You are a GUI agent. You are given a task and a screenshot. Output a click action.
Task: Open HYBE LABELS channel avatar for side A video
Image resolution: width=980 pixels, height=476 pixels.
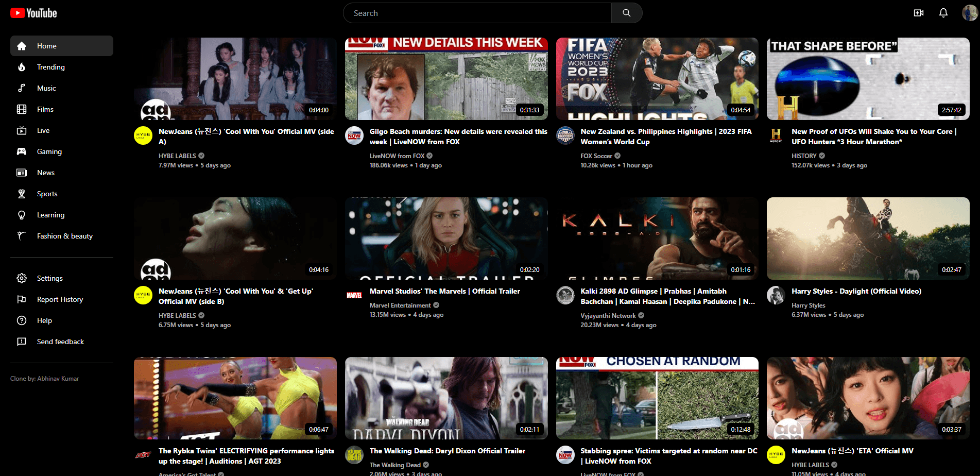tap(143, 135)
